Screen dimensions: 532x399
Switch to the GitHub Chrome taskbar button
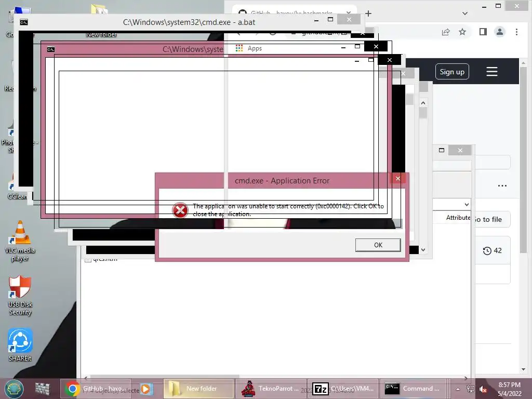[96, 389]
